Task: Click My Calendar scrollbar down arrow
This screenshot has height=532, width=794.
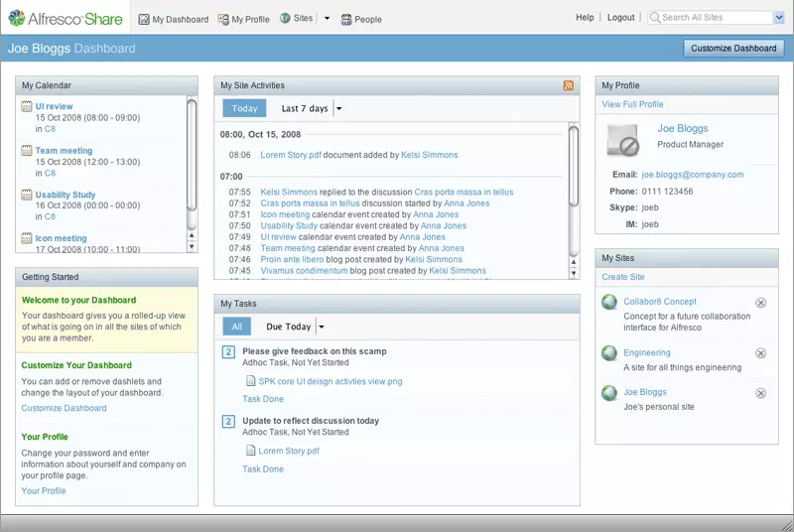Action: [192, 247]
